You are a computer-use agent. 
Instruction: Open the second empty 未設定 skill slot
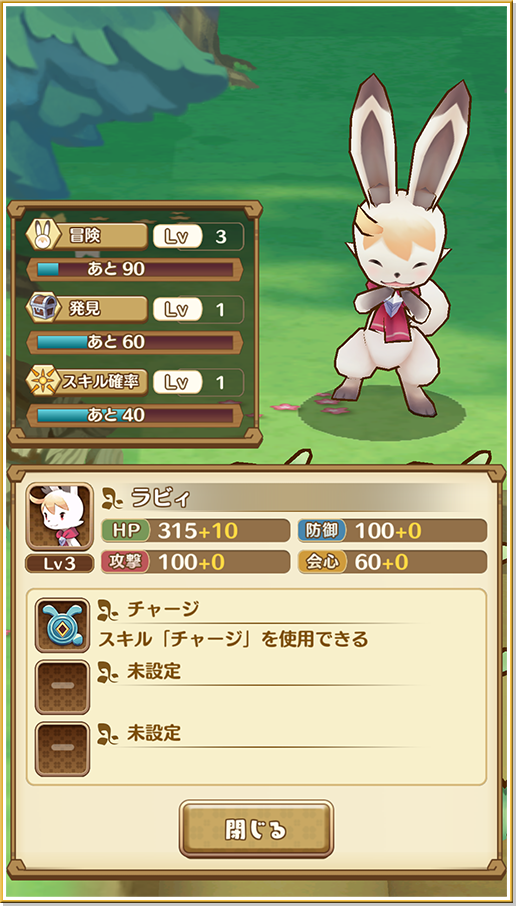pyautogui.click(x=62, y=749)
